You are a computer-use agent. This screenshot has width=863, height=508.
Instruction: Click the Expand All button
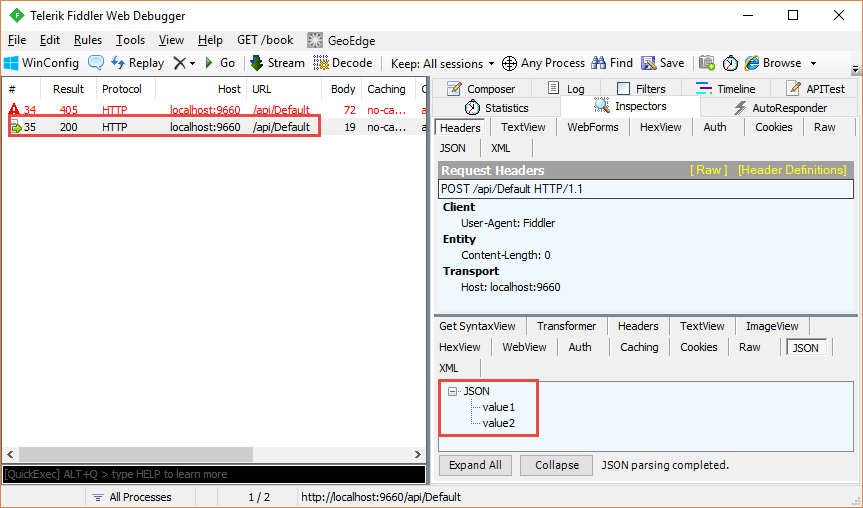click(475, 465)
